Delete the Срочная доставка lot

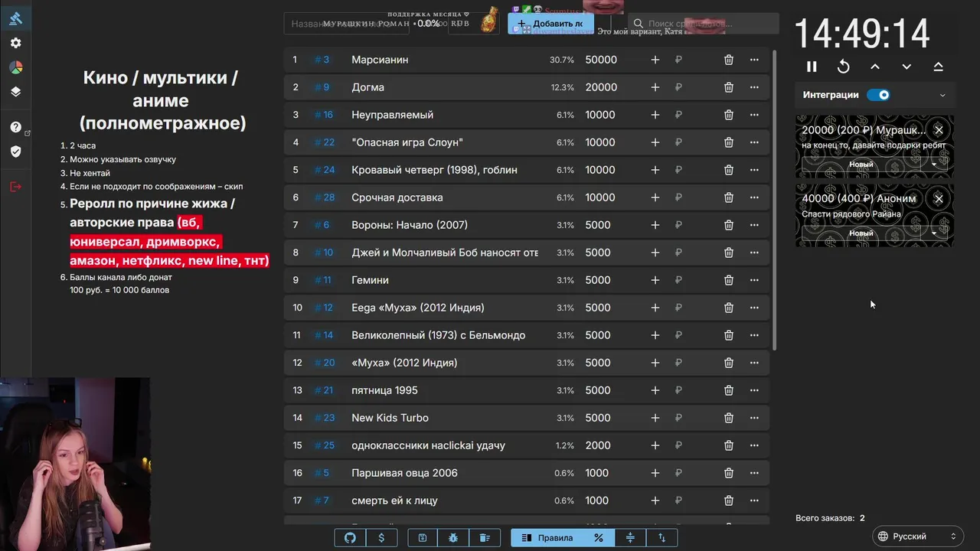(729, 197)
